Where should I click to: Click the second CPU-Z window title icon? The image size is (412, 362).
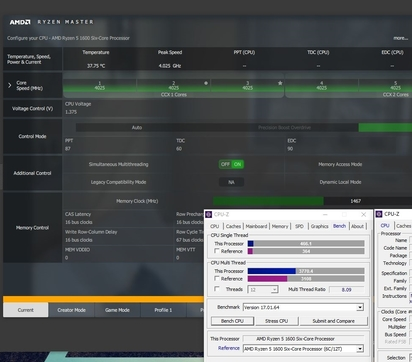tap(379, 214)
